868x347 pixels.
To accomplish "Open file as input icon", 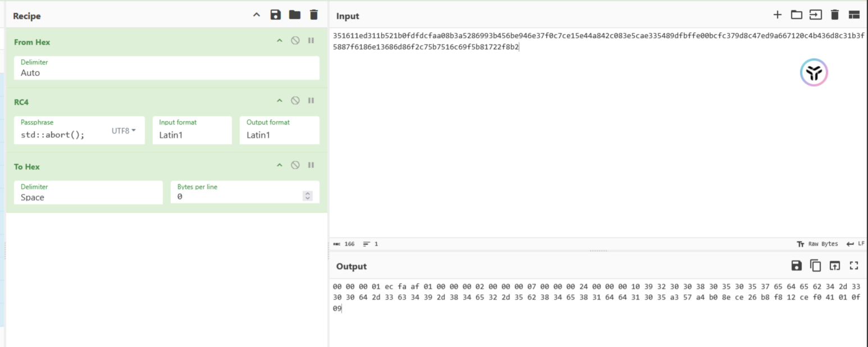I will (x=815, y=15).
